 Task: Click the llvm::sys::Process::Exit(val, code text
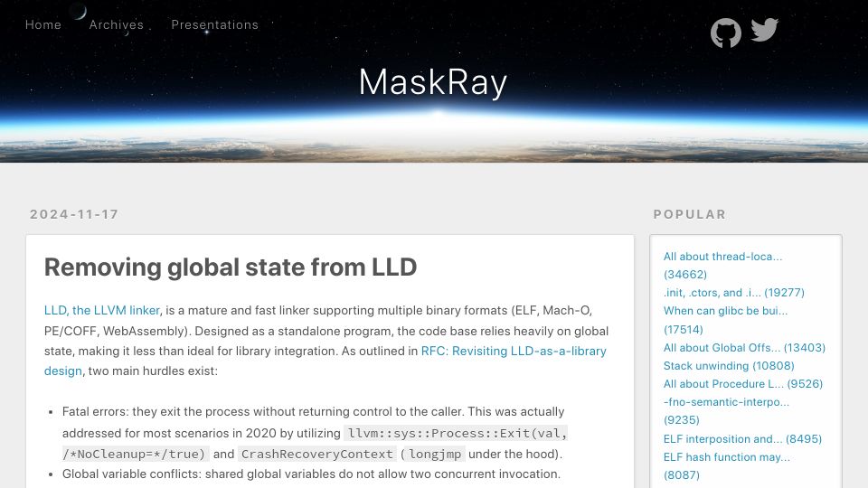(458, 433)
